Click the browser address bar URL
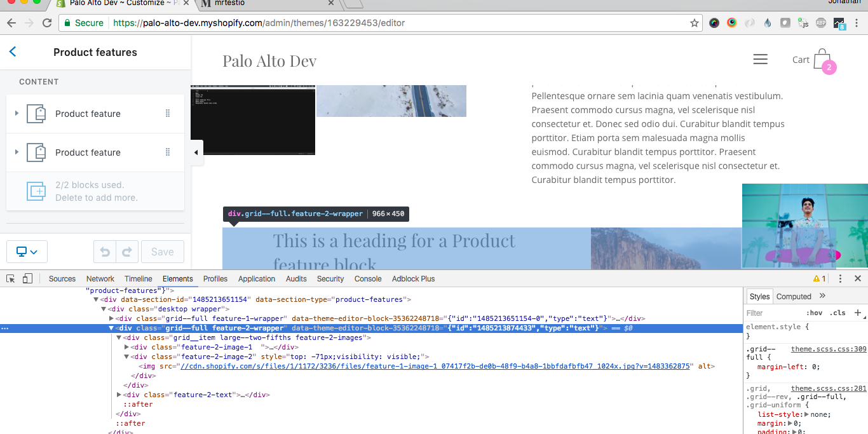868x434 pixels. [259, 23]
